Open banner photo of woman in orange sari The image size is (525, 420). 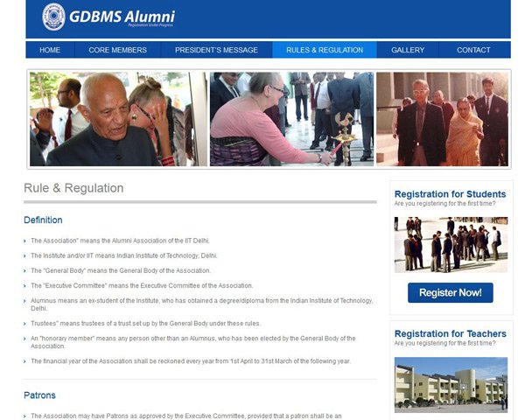(x=442, y=119)
